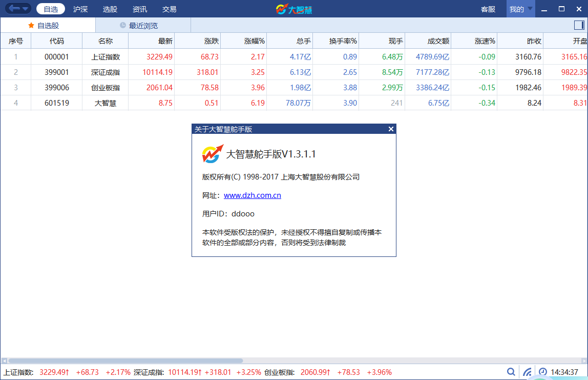Select the 自选 top menu tab
The width and height of the screenshot is (588, 380).
pyautogui.click(x=51, y=9)
